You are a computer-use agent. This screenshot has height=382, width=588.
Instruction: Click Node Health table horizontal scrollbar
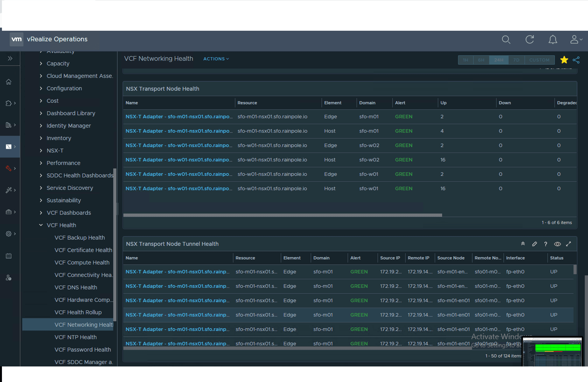pyautogui.click(x=282, y=215)
